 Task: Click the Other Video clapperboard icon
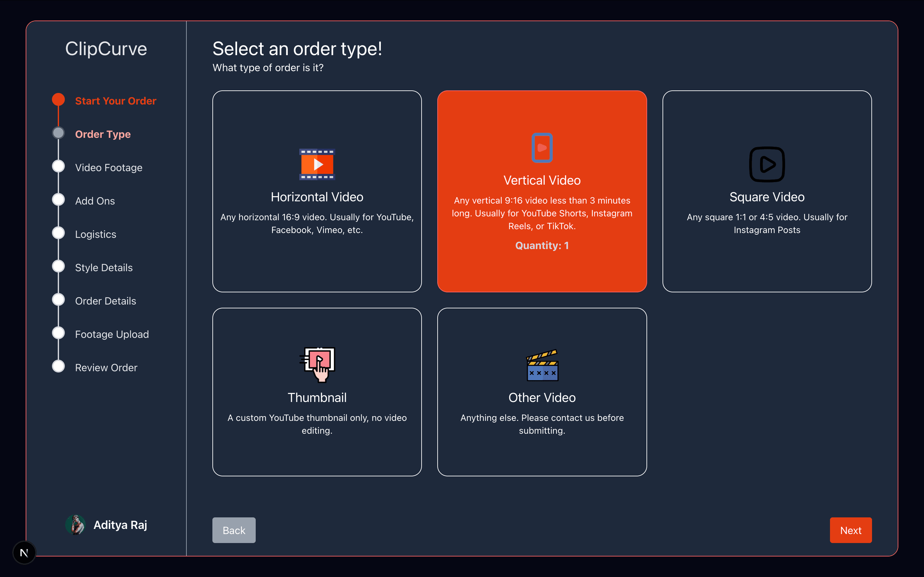click(542, 365)
